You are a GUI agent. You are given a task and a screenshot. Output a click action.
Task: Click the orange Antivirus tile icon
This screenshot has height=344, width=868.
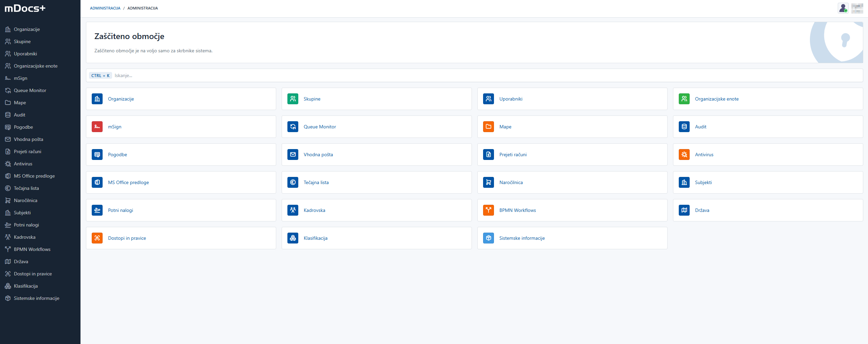pos(684,155)
